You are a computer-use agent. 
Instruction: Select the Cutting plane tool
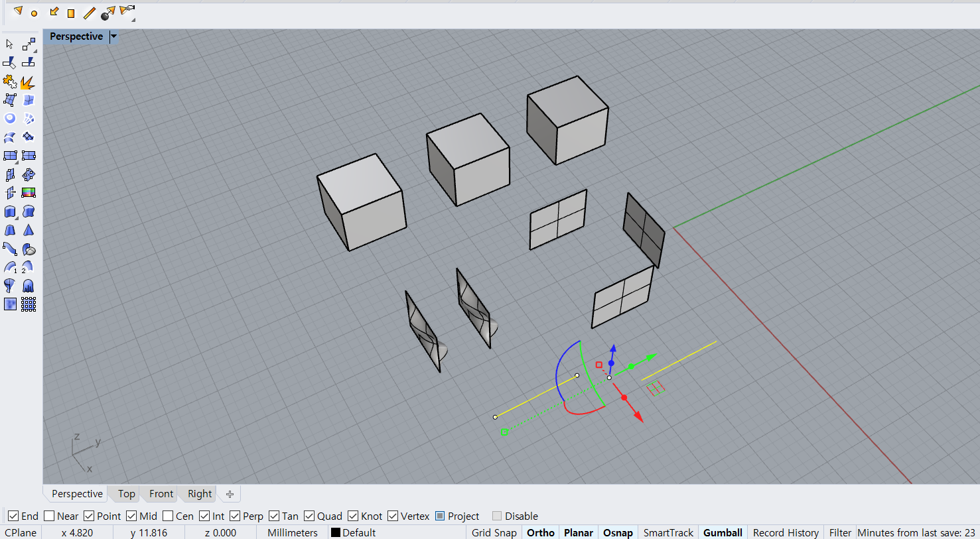pos(9,193)
